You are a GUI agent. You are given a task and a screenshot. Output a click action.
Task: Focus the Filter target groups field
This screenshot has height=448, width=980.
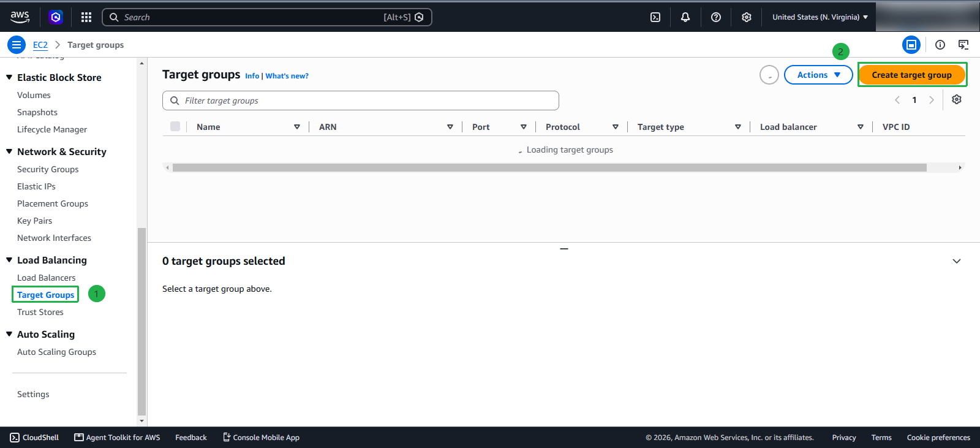361,101
